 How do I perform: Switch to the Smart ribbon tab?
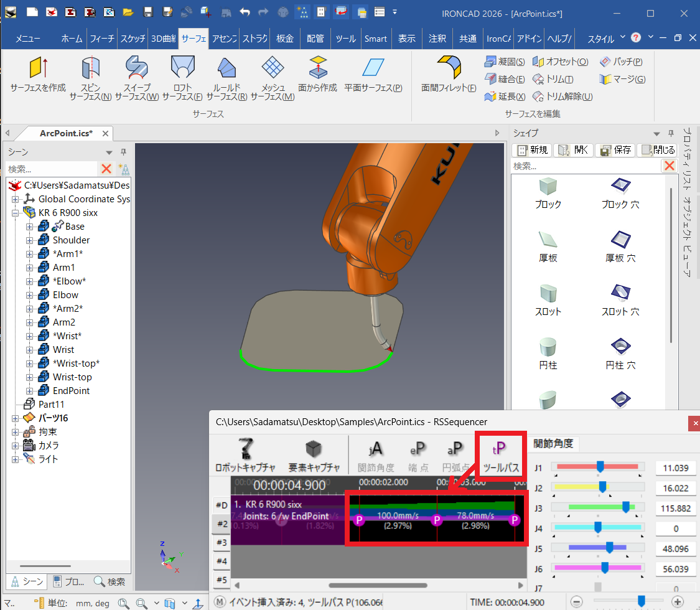[375, 39]
